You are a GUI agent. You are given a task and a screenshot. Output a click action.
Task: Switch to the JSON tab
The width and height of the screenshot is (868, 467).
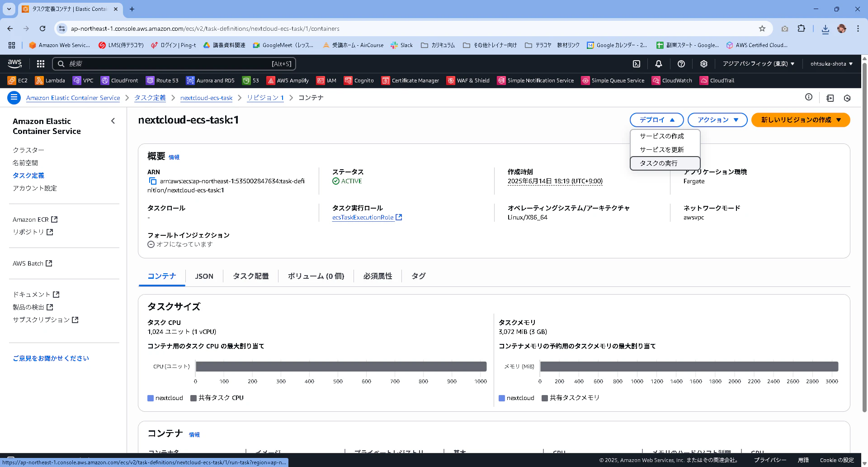204,276
